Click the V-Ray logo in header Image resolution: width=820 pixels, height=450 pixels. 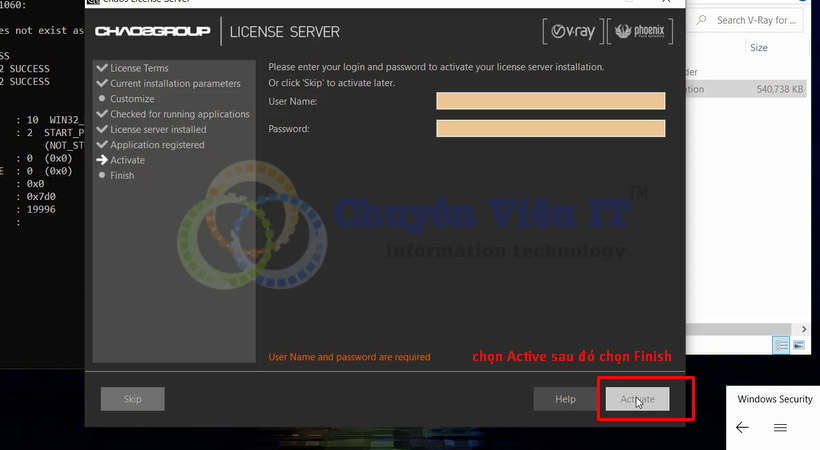pos(570,32)
